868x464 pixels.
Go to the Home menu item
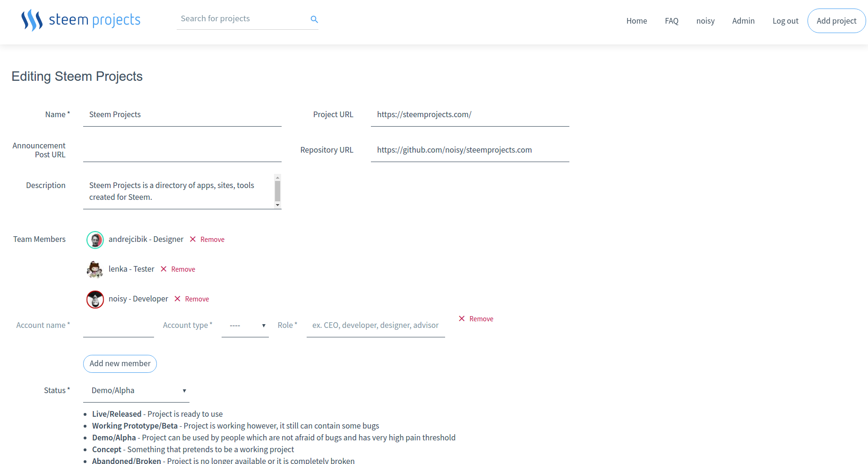[636, 21]
